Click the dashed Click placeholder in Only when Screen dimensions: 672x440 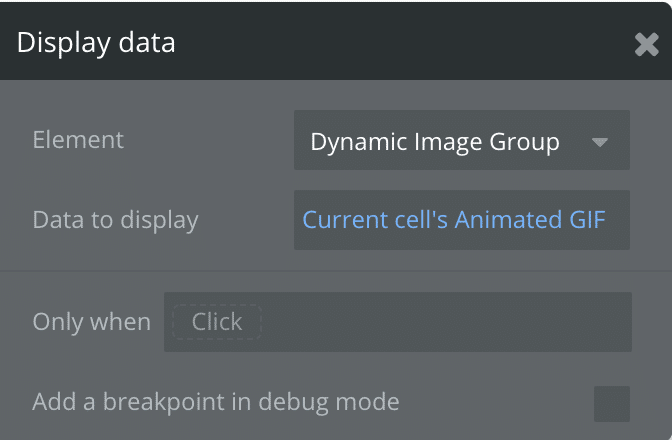tap(217, 322)
